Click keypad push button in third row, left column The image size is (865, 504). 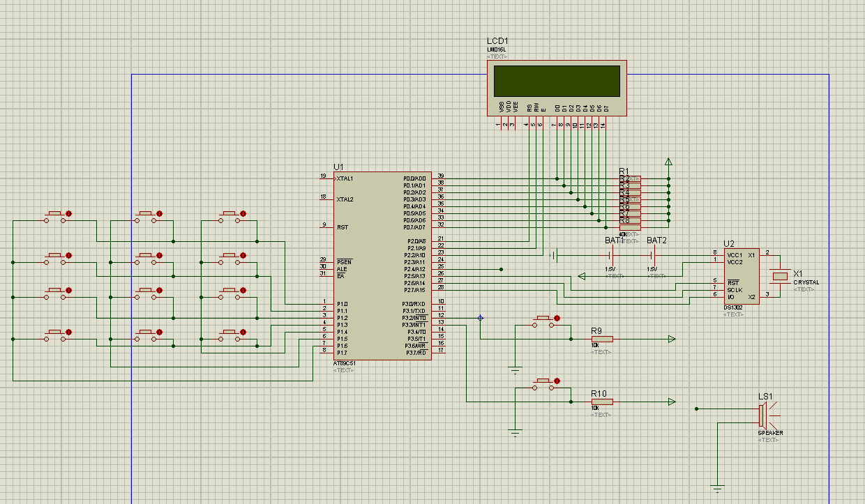click(57, 293)
